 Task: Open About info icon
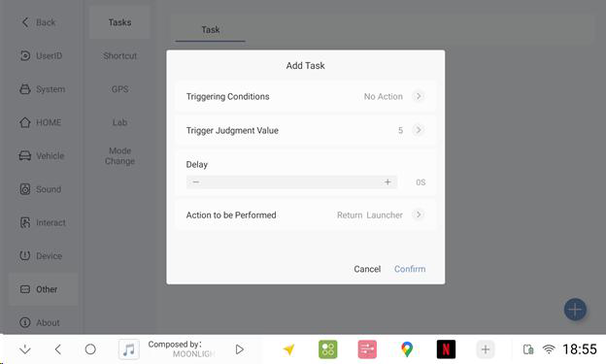[24, 322]
